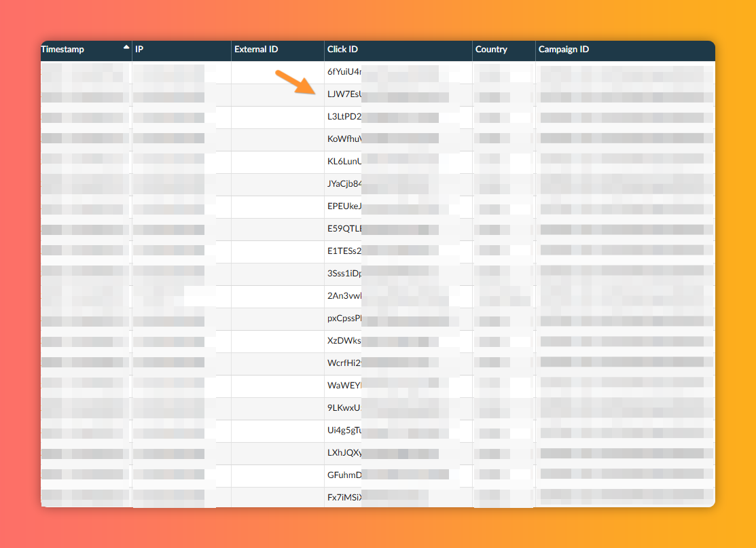Click the click ID starting with EPEUke
Image resolution: width=756 pixels, height=548 pixels.
[x=344, y=206]
